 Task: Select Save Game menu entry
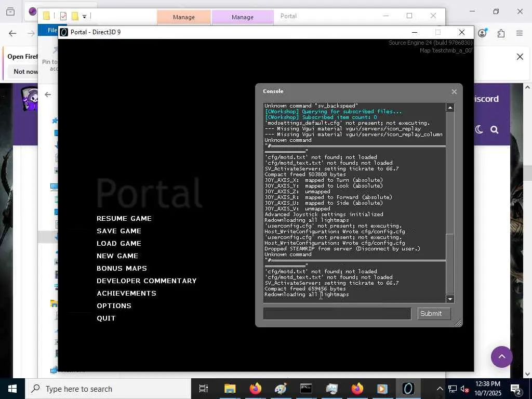pyautogui.click(x=119, y=231)
